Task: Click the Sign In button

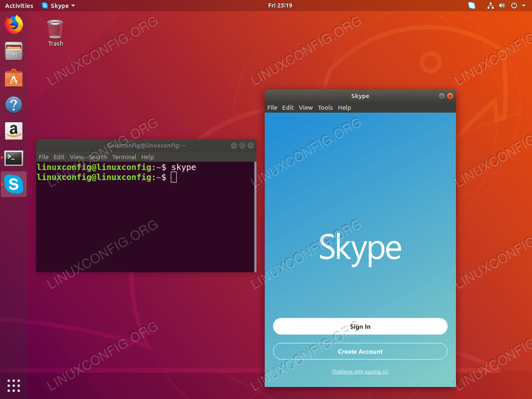Action: coord(360,326)
